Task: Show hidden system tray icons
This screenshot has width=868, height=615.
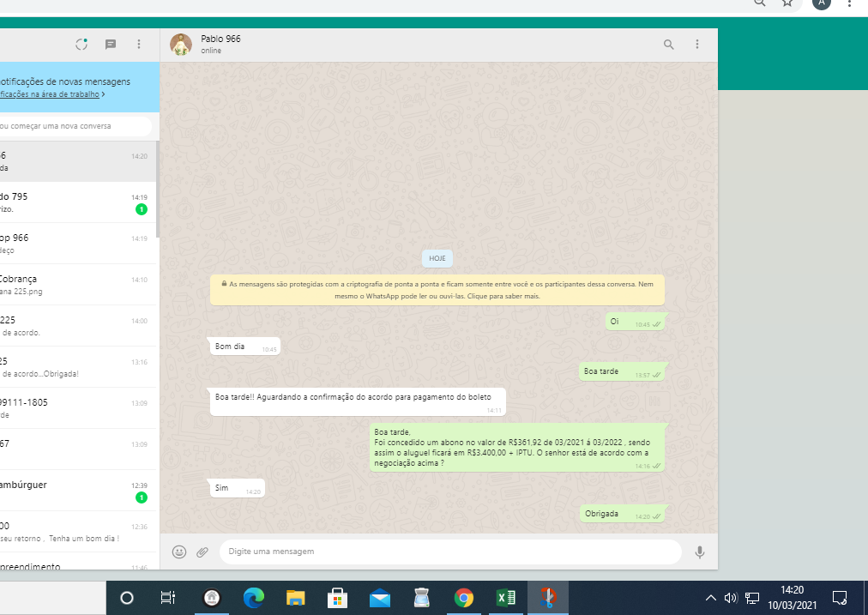Action: 710,598
